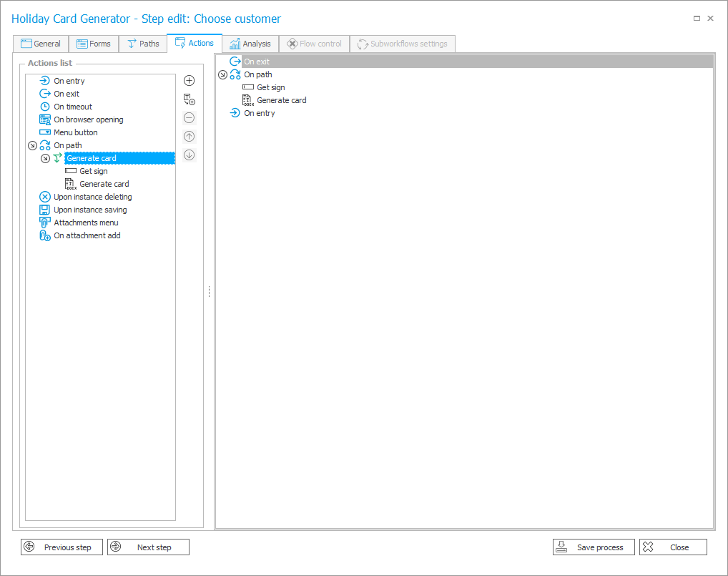Switch to the Forms tab

point(94,44)
